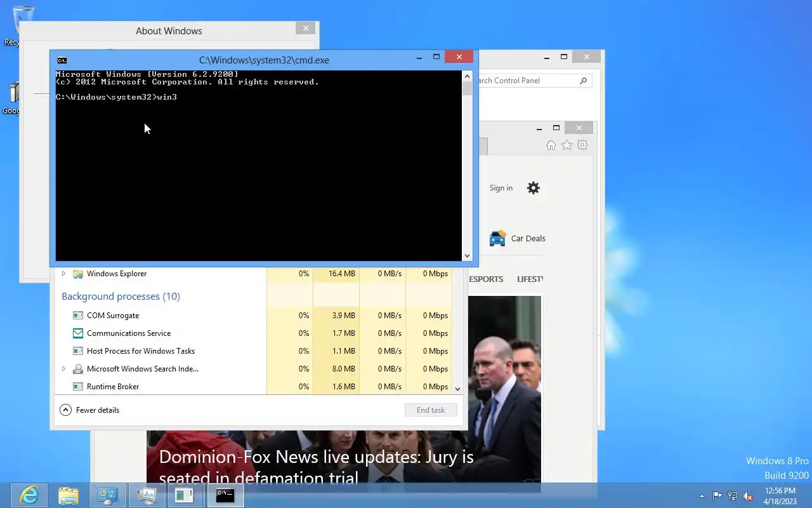Click the cmd scrollbar down arrow
The height and width of the screenshot is (508, 812).
pyautogui.click(x=468, y=256)
